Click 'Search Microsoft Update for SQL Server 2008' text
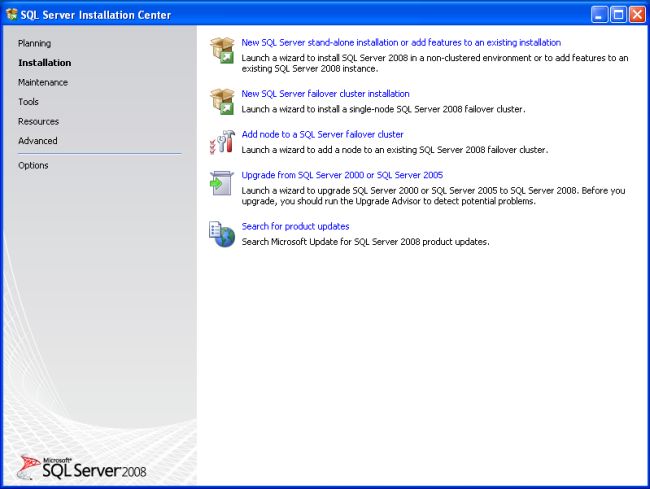 pyautogui.click(x=365, y=242)
